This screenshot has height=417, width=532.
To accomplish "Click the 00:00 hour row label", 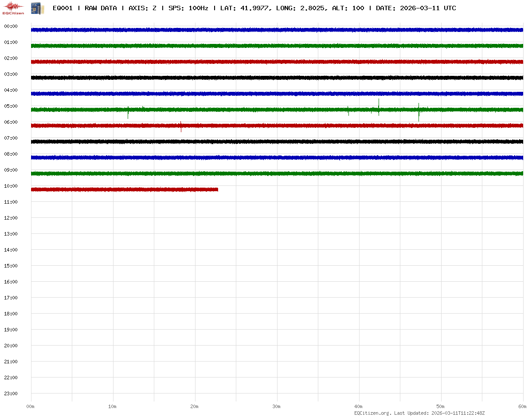I will [x=11, y=26].
